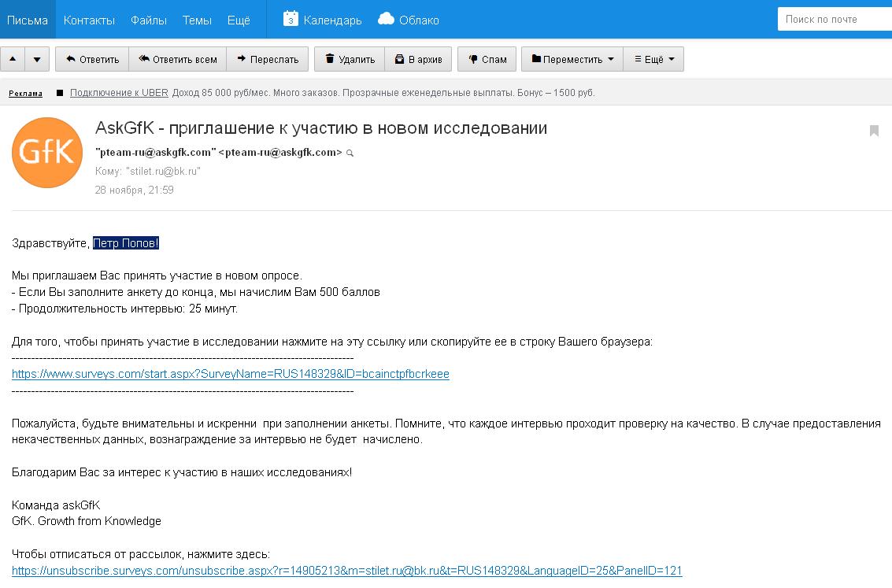Open the Файлы tab
Viewport: 892px width, 588px height.
(149, 20)
